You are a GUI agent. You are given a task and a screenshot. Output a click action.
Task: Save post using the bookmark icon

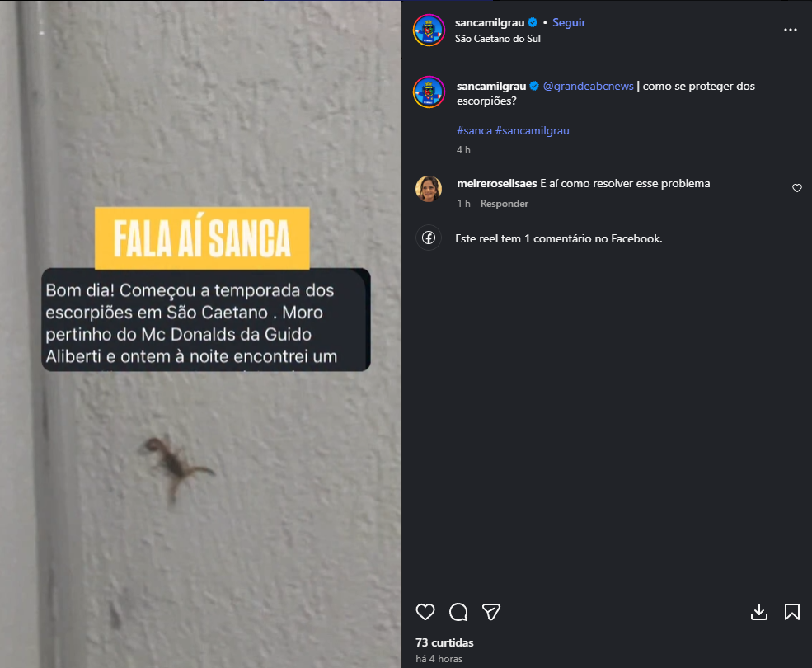[792, 612]
